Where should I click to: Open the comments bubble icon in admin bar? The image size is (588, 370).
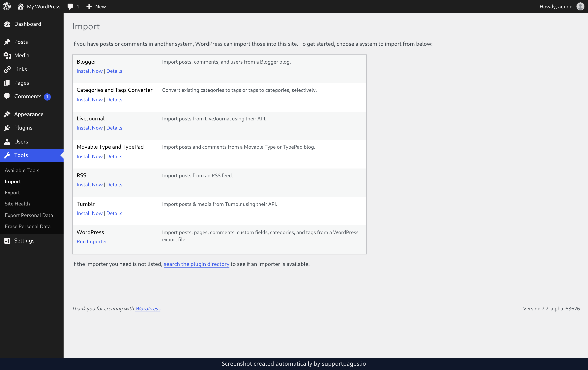point(70,7)
